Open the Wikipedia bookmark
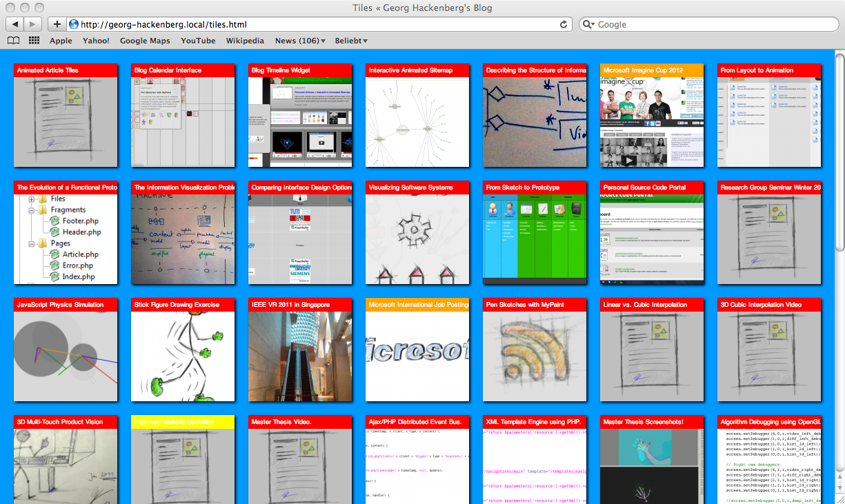The height and width of the screenshot is (504, 845). [x=245, y=41]
